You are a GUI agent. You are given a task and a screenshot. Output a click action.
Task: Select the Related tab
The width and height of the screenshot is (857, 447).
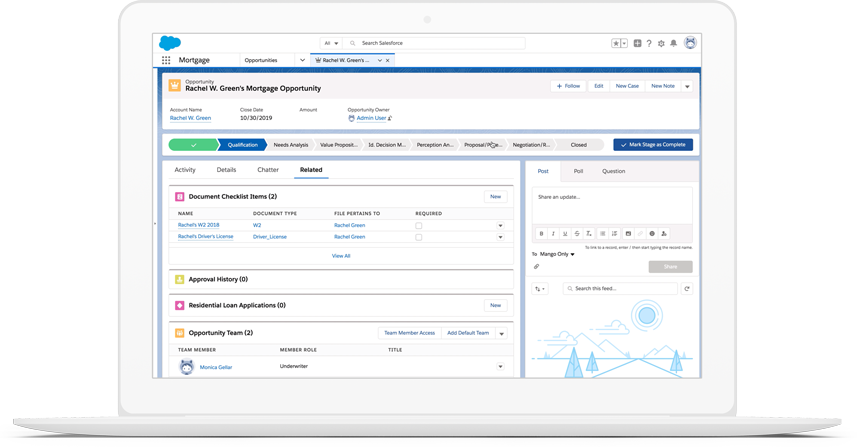[x=311, y=170]
